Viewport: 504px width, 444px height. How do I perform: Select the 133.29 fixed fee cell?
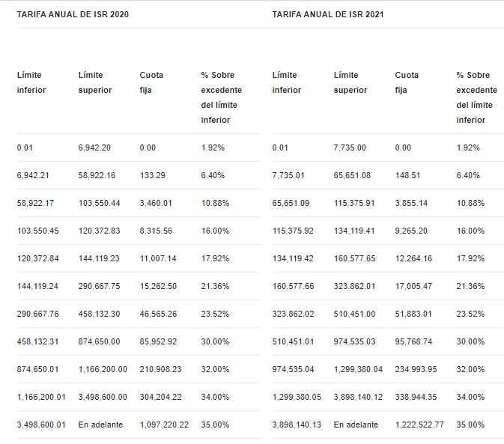152,175
